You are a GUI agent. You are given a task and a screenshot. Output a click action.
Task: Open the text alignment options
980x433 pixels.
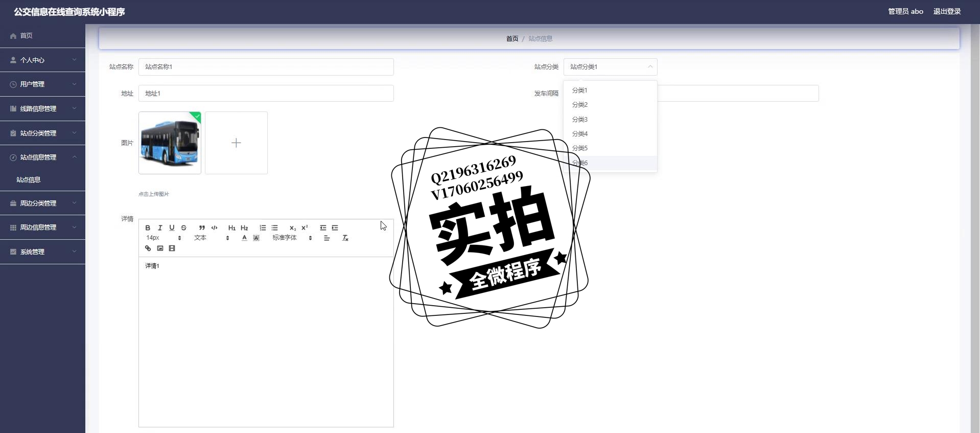tap(327, 238)
